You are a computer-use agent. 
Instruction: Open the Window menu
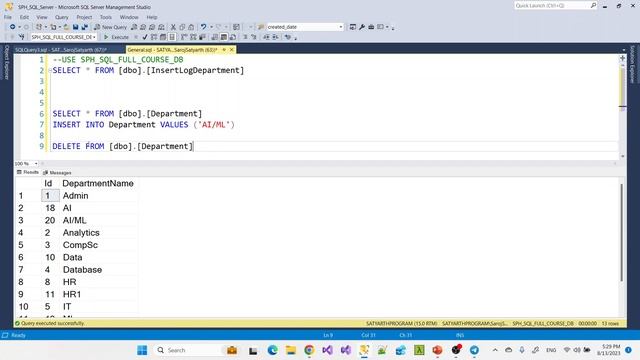tap(129, 17)
